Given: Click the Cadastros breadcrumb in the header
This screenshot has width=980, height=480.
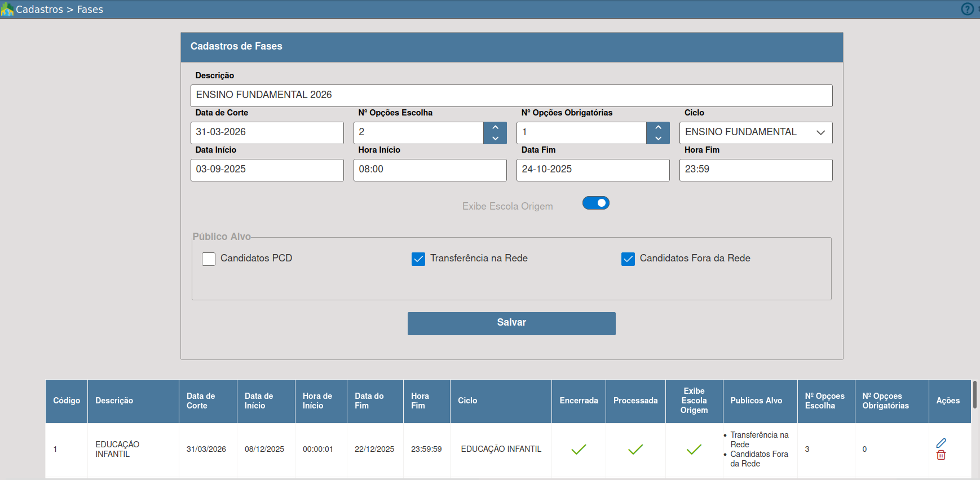Looking at the screenshot, I should tap(39, 10).
